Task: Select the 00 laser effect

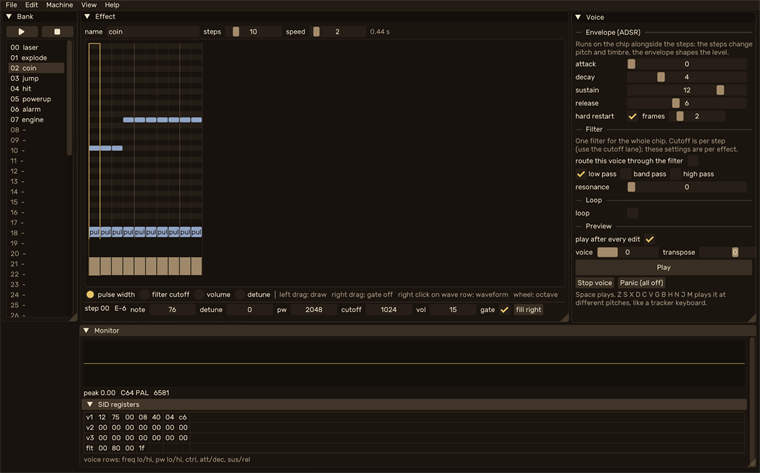Action: point(36,47)
